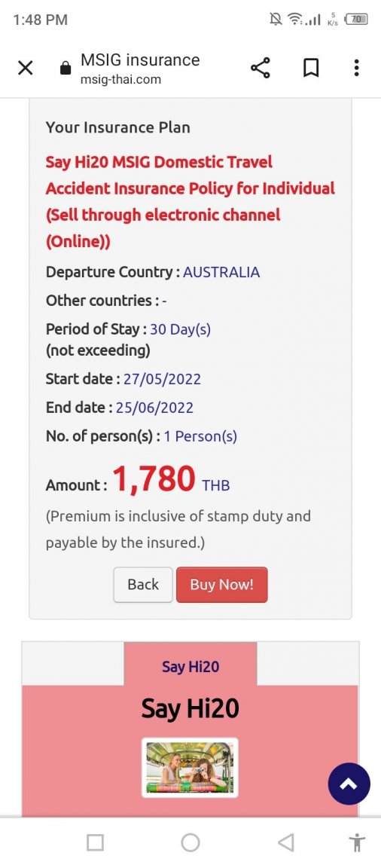Close the in-app browser tab
The width and height of the screenshot is (381, 868).
point(26,69)
